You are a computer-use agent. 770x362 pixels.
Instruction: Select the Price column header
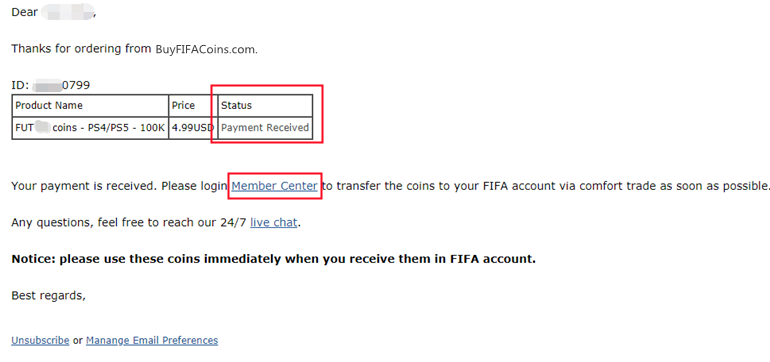[193, 106]
